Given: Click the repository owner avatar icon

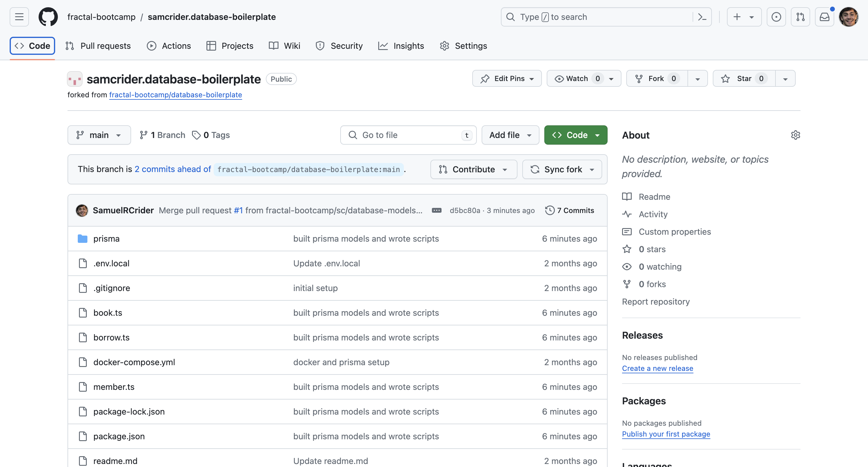Looking at the screenshot, I should (75, 79).
